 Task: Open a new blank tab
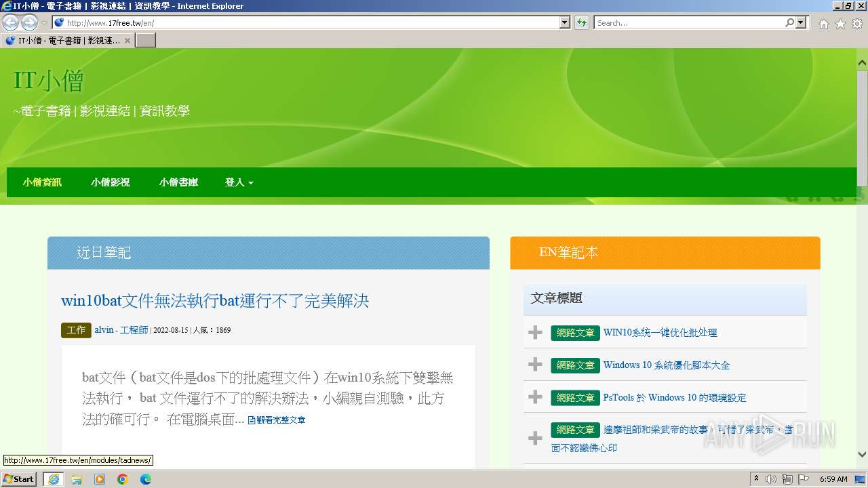pos(146,40)
